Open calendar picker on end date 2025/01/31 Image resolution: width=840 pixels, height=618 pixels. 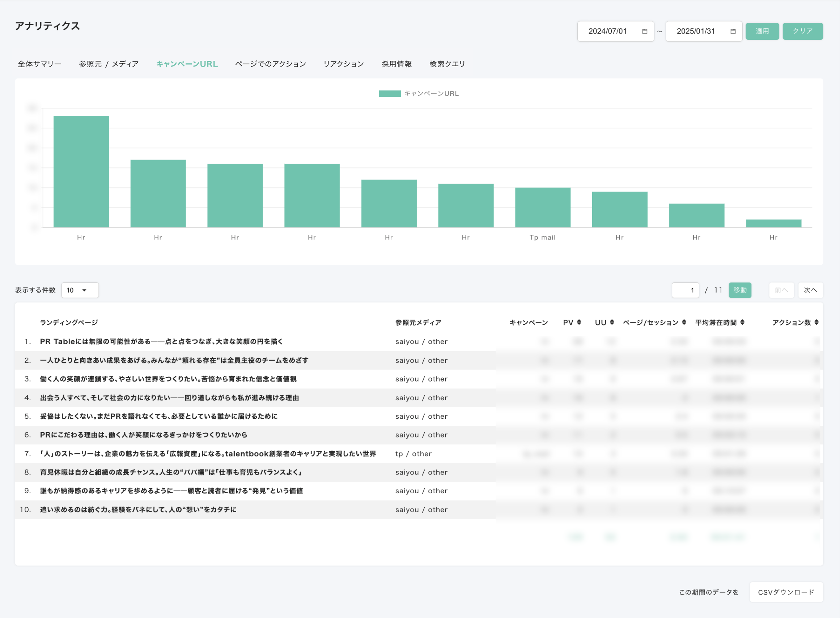[x=733, y=31]
